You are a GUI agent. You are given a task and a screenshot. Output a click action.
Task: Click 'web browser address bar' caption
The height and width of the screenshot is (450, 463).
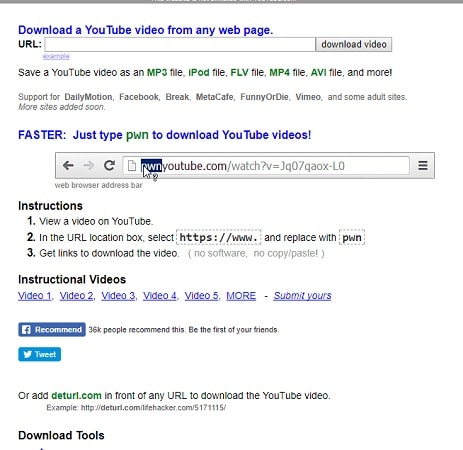point(98,185)
